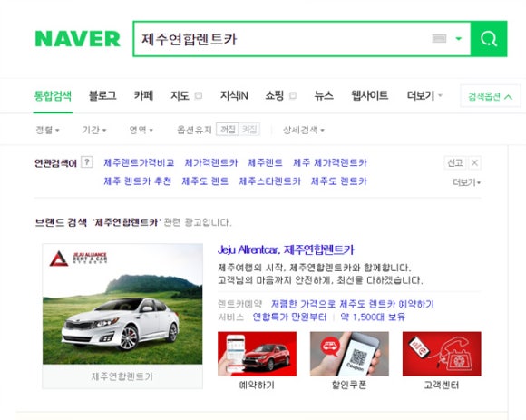Image resolution: width=526 pixels, height=420 pixels.
Task: Expand related searches 더보기
Action: [467, 182]
